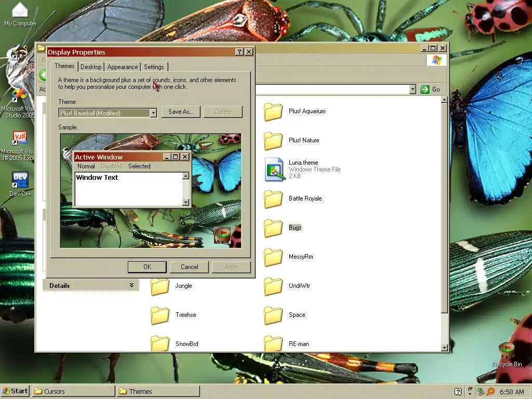
Task: Click the green Go arrow icon
Action: coord(425,89)
